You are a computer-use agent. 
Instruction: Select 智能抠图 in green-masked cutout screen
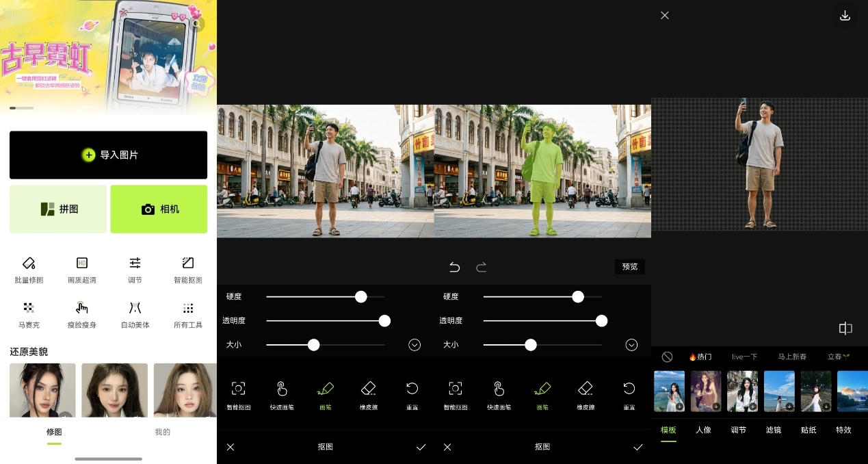(456, 396)
